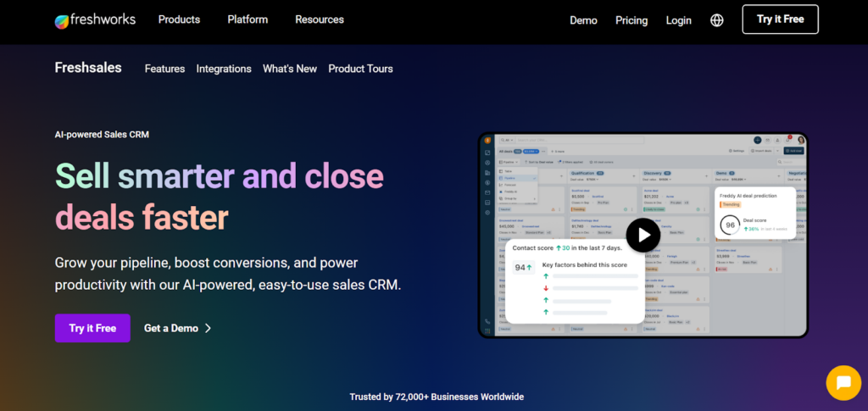Open the What's New tab
This screenshot has width=868, height=411.
point(290,69)
